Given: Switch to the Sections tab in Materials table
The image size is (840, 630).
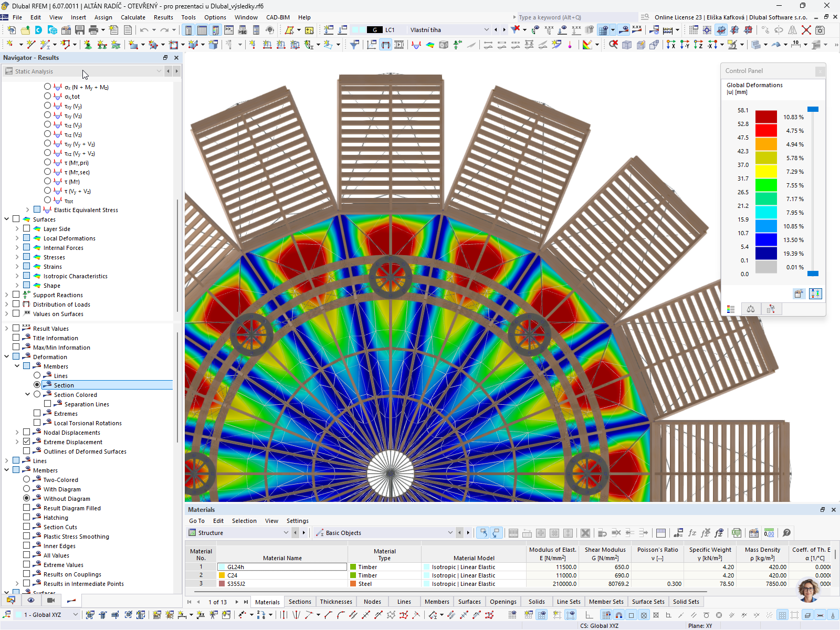Looking at the screenshot, I should point(300,601).
